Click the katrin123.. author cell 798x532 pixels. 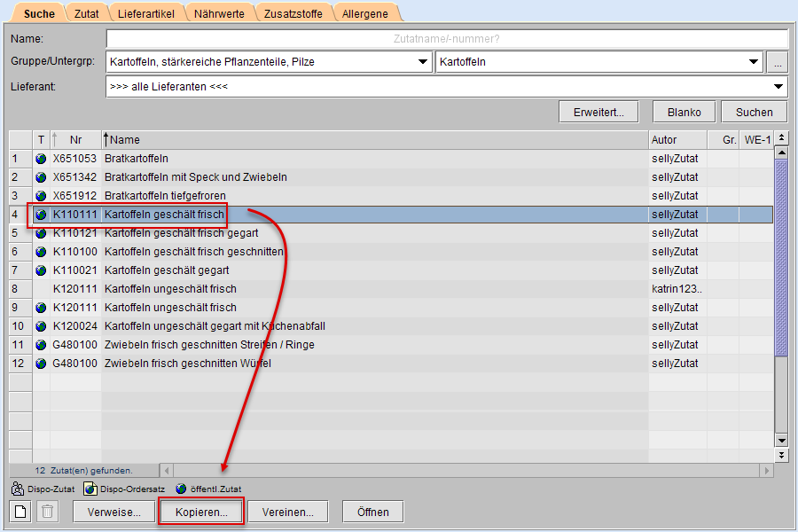(677, 289)
